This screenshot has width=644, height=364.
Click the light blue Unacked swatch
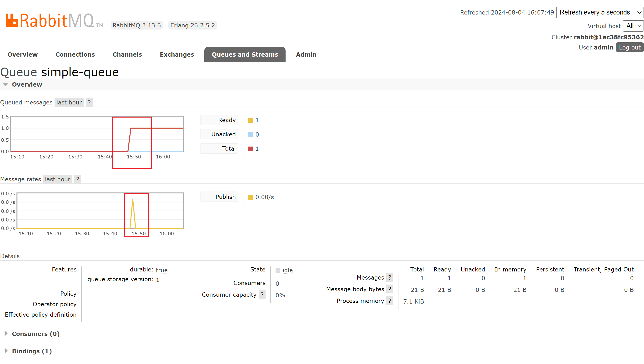251,134
